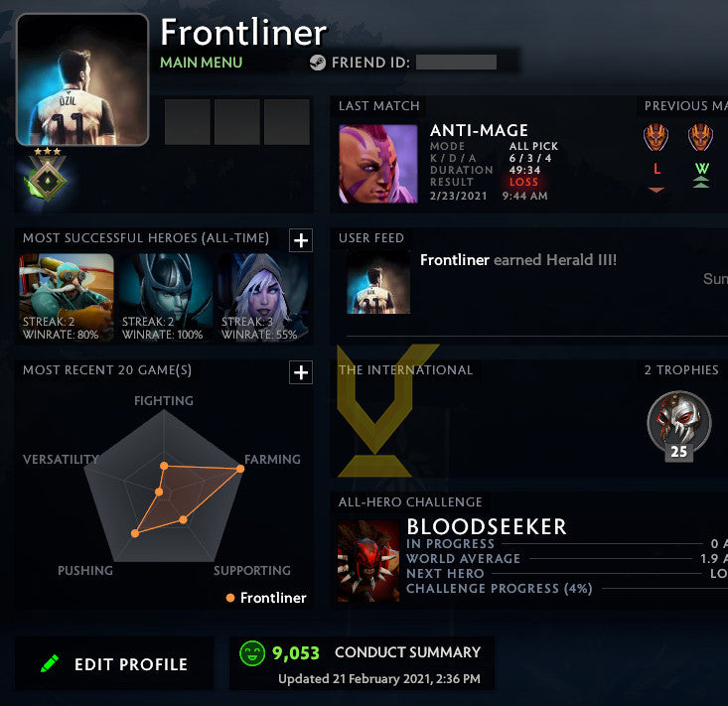Click the Frontliner profile avatar picture
This screenshot has width=728, height=706.
(x=82, y=79)
